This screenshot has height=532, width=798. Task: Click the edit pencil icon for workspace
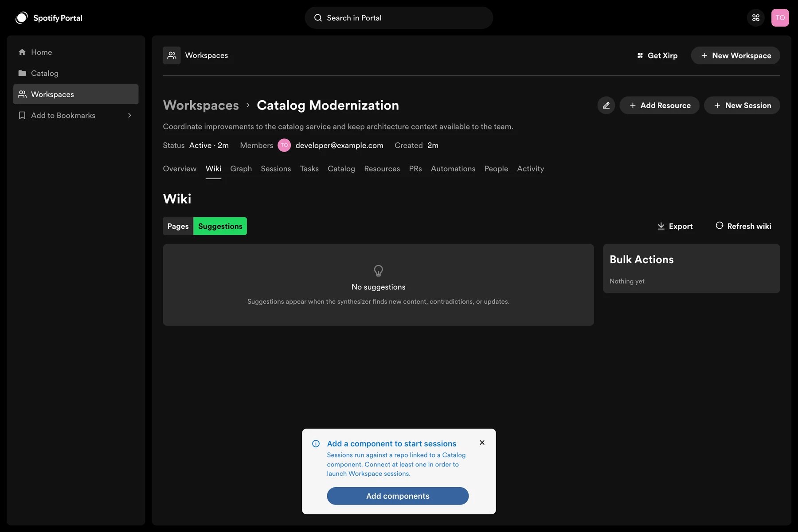tap(606, 106)
